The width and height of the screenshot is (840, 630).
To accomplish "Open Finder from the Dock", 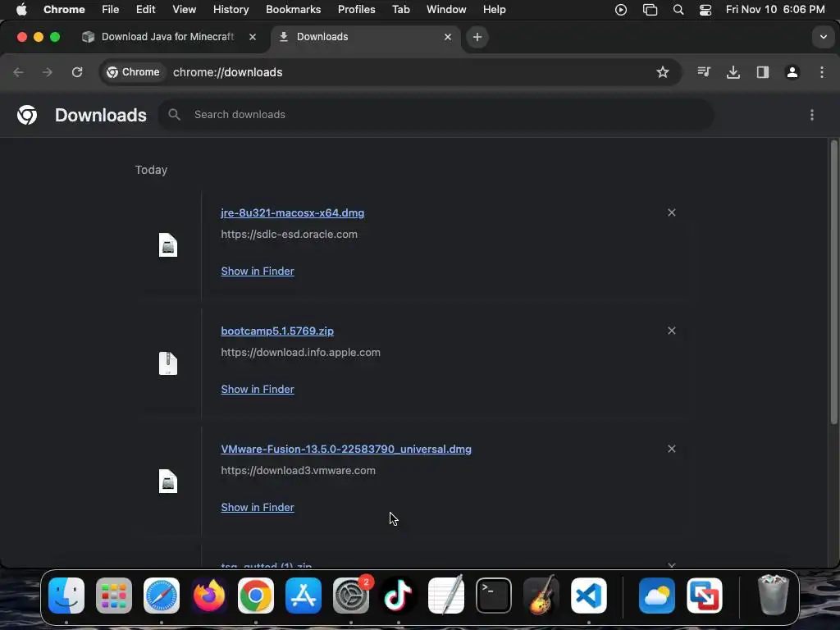I will pos(66,596).
